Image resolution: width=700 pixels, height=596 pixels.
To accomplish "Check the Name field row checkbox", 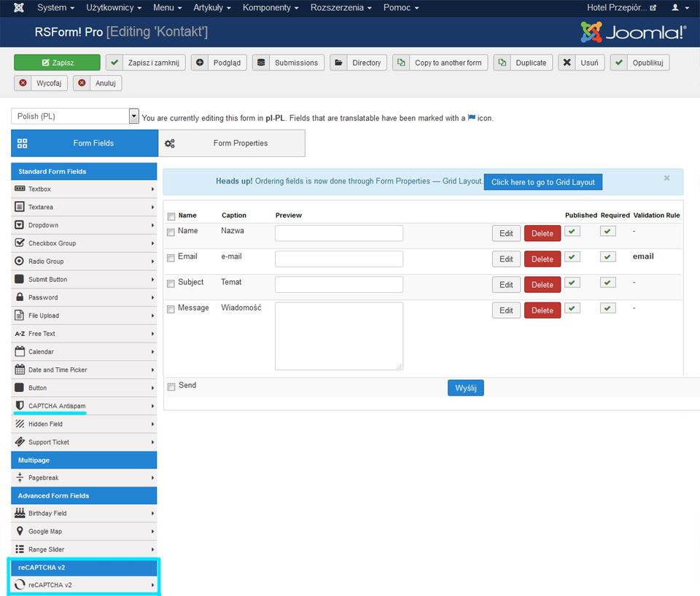I will [x=171, y=232].
